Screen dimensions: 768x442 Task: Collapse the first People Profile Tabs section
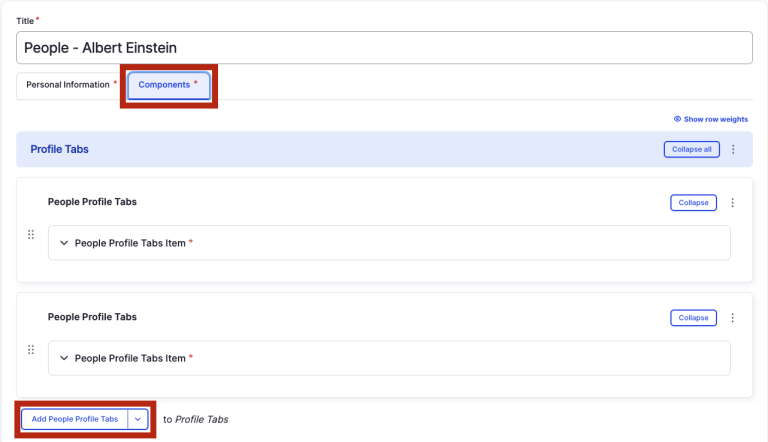692,202
